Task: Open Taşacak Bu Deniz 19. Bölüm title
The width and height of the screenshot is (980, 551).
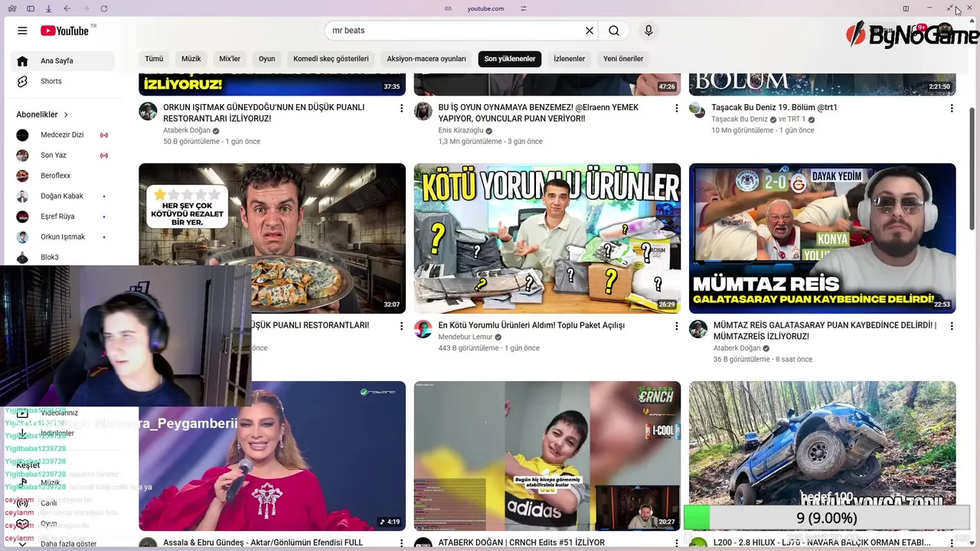Action: (774, 108)
